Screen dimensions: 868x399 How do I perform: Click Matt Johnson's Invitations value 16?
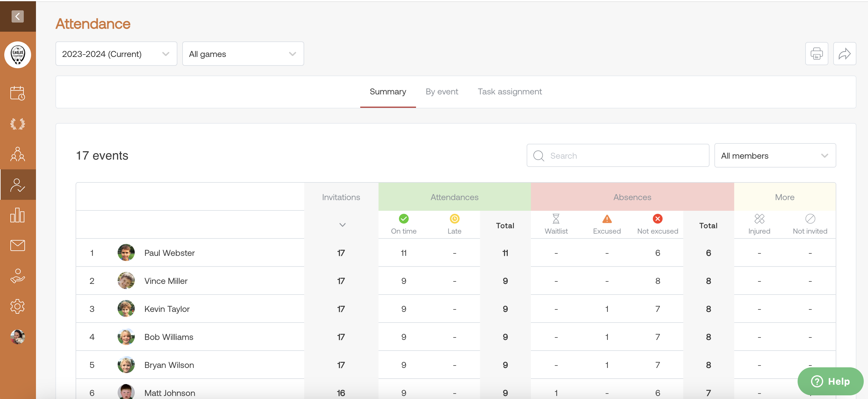pos(341,393)
